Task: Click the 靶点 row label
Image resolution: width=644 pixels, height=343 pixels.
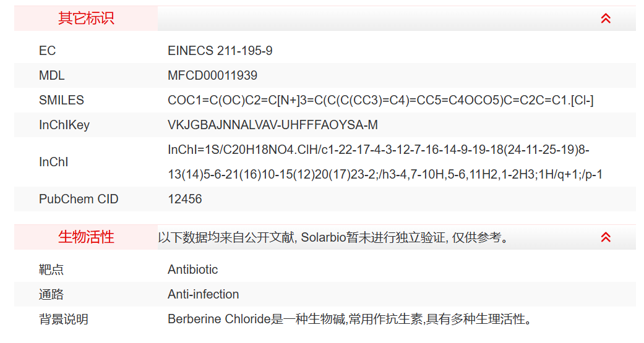Action: (x=51, y=269)
